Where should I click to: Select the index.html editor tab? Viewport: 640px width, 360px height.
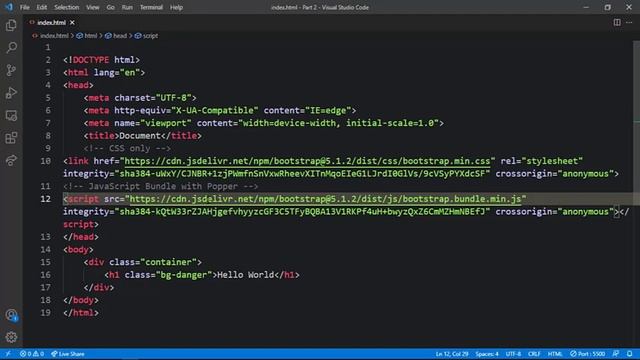coord(51,22)
